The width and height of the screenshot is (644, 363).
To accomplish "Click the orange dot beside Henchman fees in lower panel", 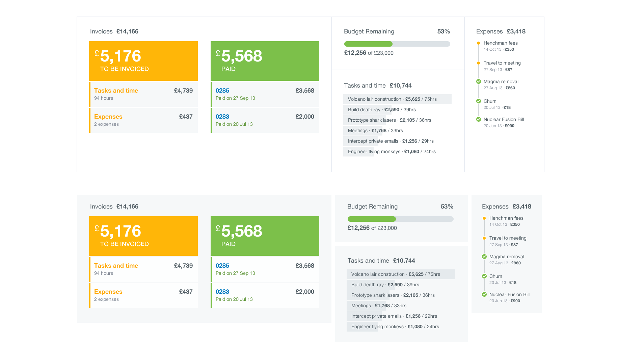I will coord(484,218).
